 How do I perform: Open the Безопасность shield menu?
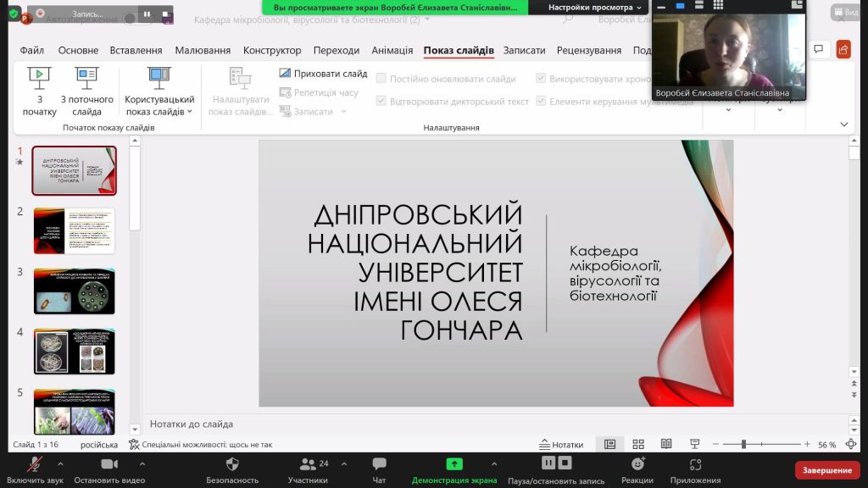232,470
